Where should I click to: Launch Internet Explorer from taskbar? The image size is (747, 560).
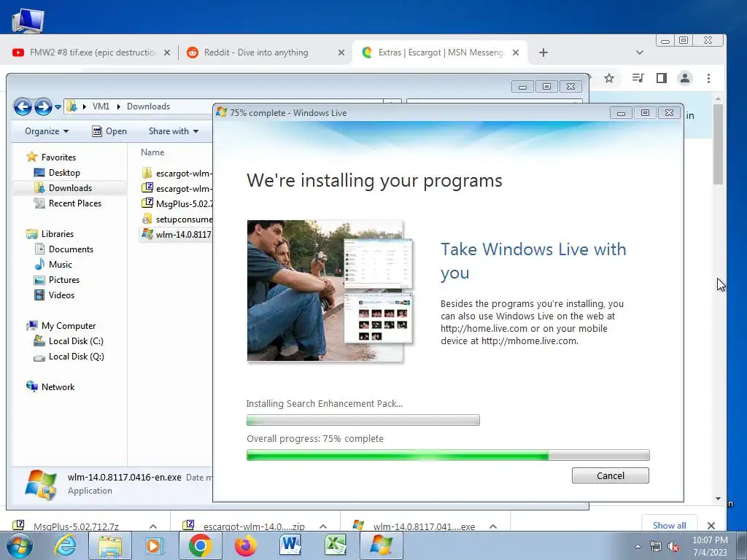(x=65, y=545)
